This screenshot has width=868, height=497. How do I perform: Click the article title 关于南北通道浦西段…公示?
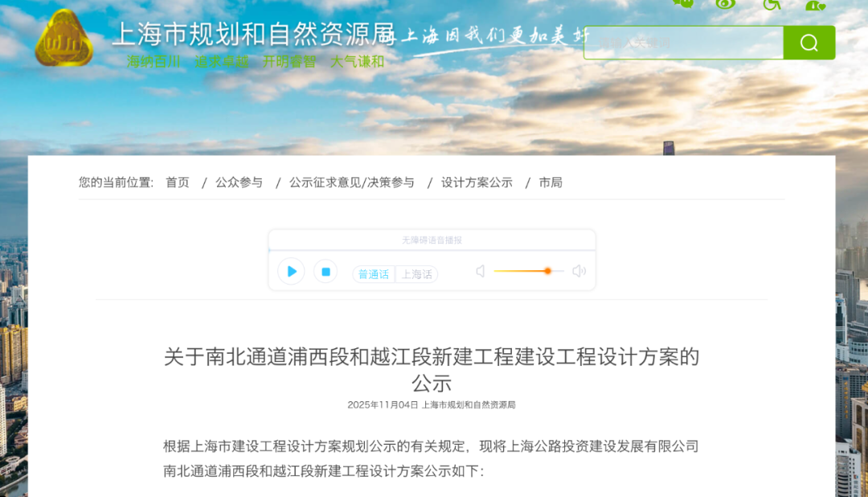[432, 370]
